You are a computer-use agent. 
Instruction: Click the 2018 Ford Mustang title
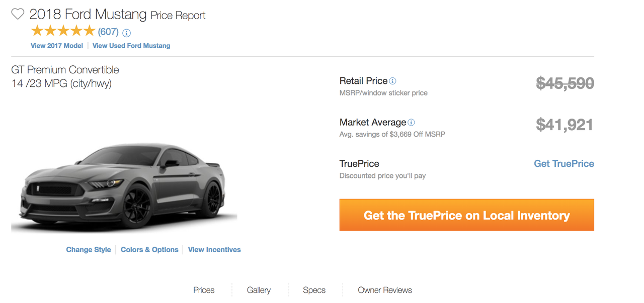pos(88,14)
